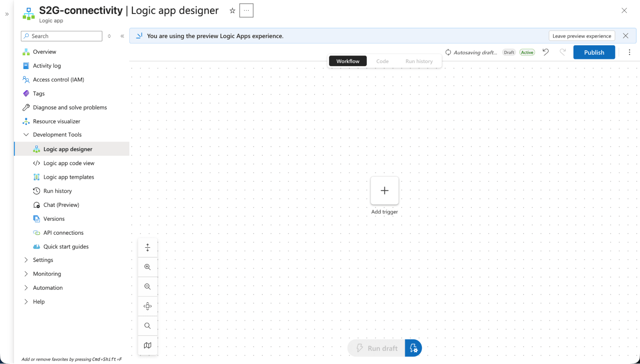Open API connections
The image size is (640, 364).
(x=63, y=233)
